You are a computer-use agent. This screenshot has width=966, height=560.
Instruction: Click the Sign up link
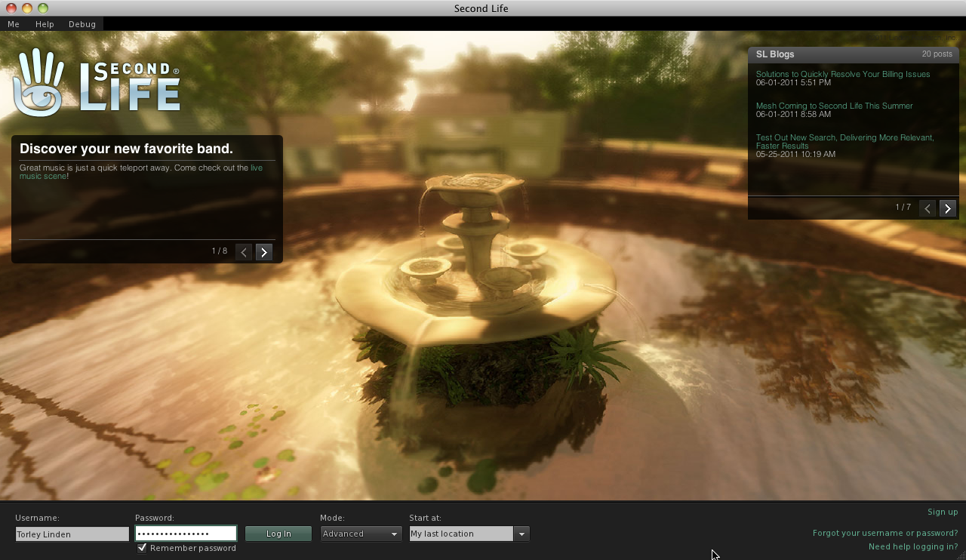(943, 512)
